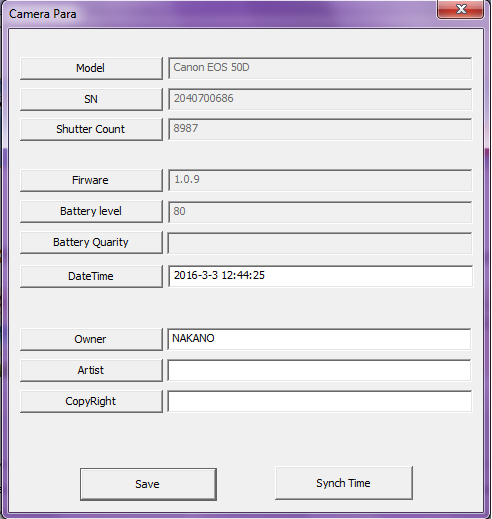This screenshot has width=492, height=519.
Task: Focus the empty CopyRight input field
Action: [320, 401]
